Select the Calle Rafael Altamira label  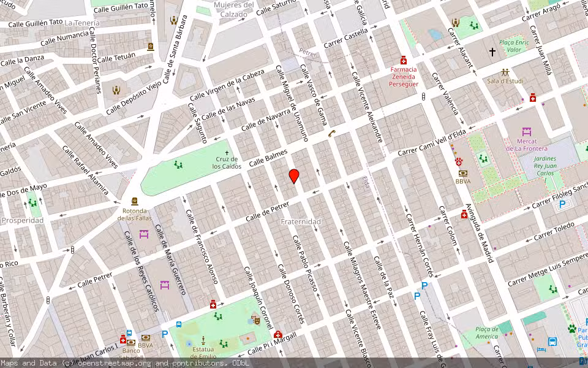[x=85, y=170]
